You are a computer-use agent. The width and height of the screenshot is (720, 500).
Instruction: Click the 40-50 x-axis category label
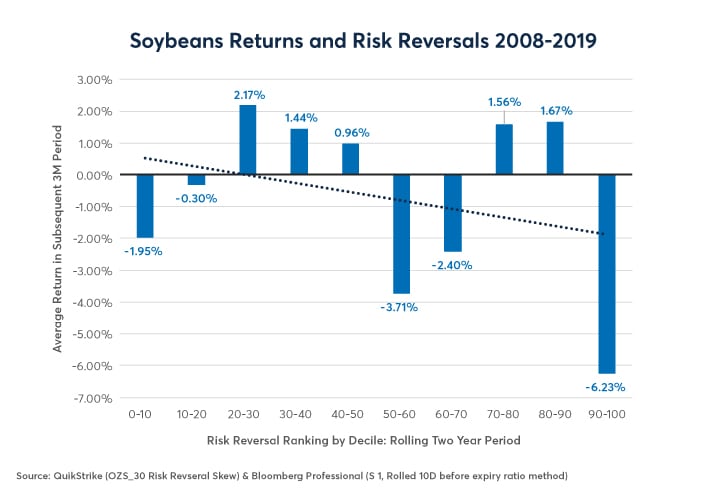[350, 412]
